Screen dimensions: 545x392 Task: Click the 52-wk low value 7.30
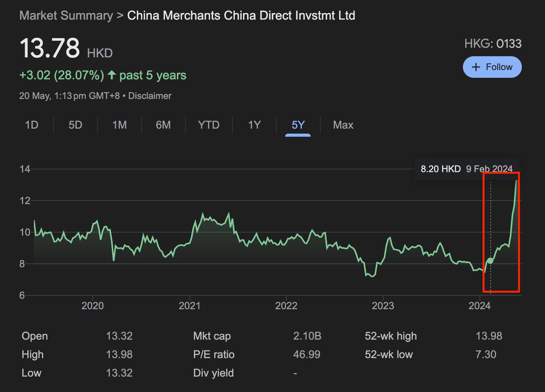click(486, 354)
